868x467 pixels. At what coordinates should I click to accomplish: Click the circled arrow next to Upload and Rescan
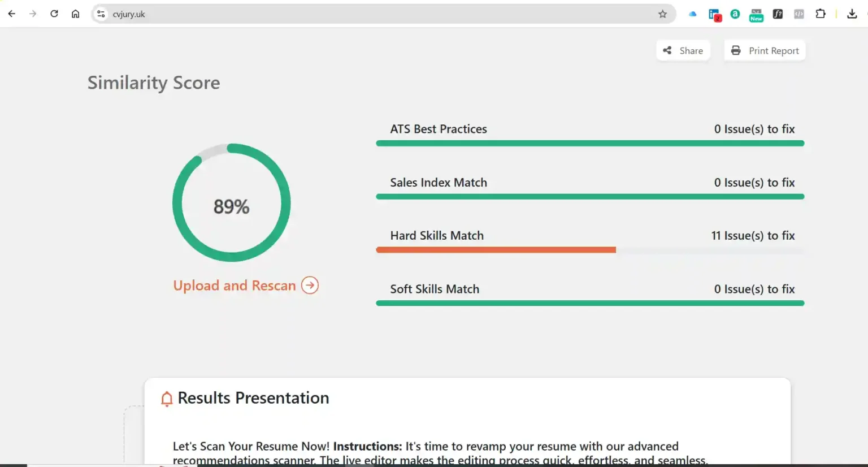310,286
